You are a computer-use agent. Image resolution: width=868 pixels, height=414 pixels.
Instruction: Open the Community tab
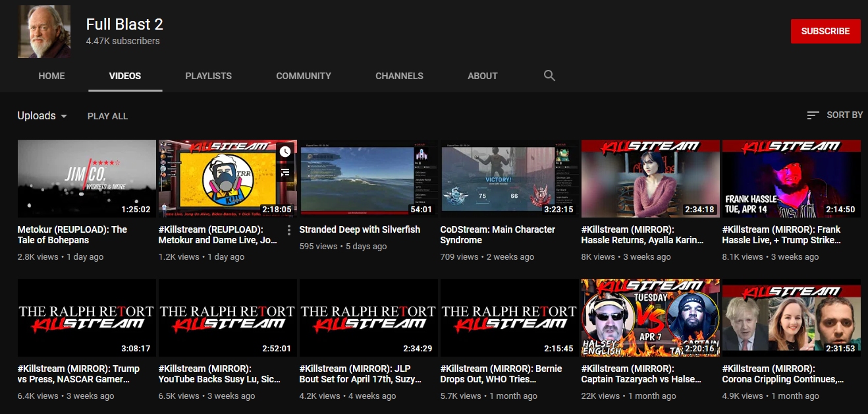(x=304, y=76)
